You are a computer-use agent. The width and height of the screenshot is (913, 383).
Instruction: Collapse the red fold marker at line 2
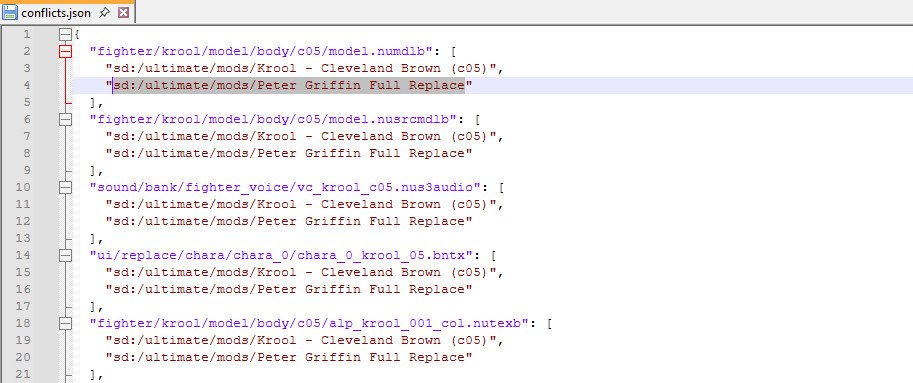(66, 51)
